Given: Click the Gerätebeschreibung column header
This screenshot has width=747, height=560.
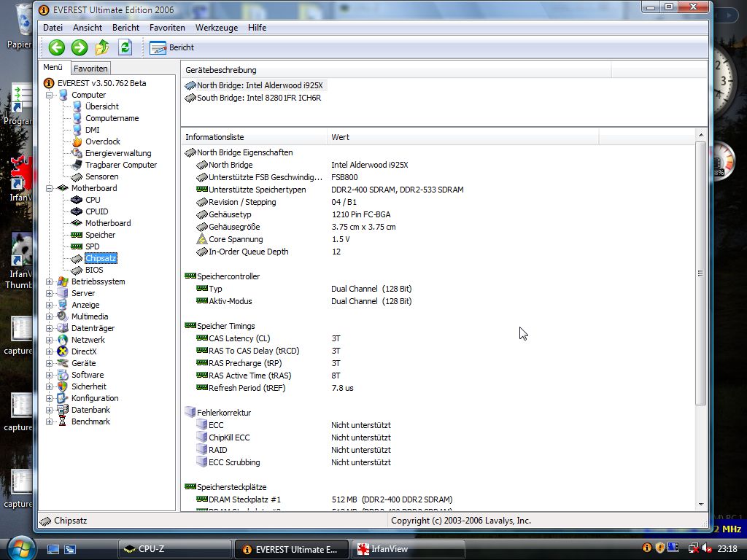Looking at the screenshot, I should pyautogui.click(x=396, y=71).
